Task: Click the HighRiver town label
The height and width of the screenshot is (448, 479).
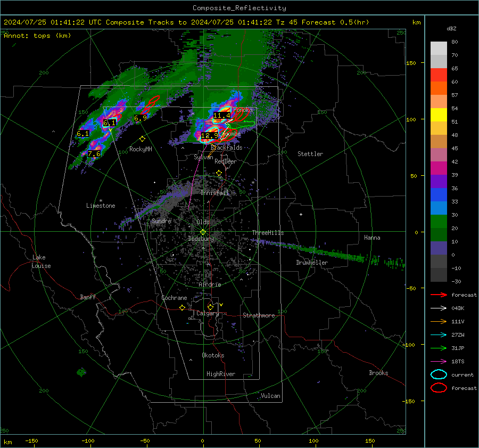Action: 221,374
